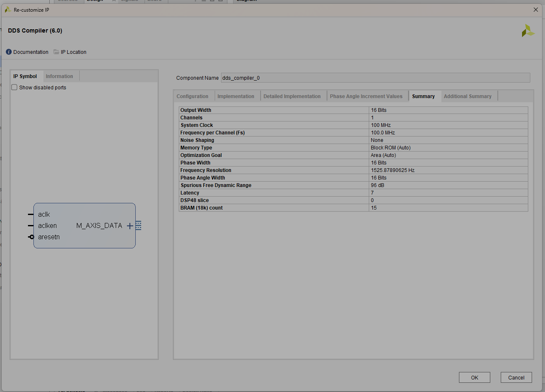Click the System Clock value 100 MHz
This screenshot has width=545, height=392.
pos(381,125)
